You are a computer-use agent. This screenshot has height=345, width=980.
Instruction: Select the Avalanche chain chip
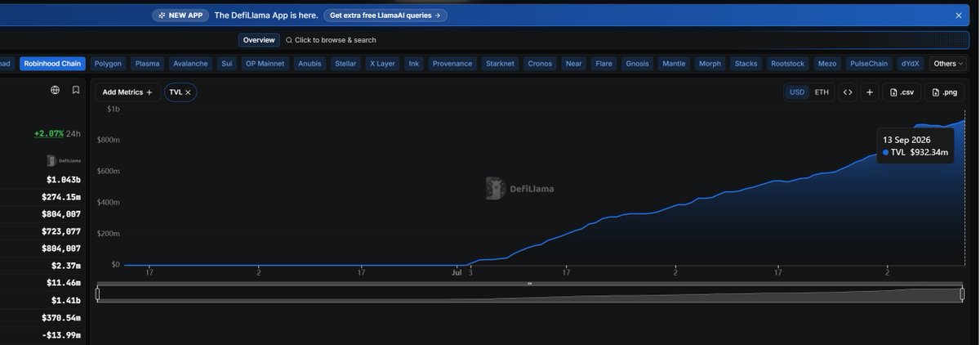point(190,63)
